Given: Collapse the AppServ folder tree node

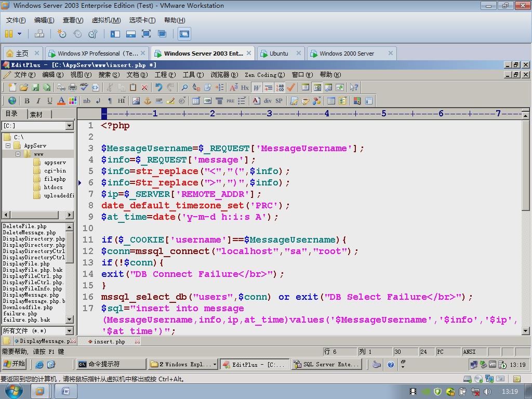Looking at the screenshot, I should pyautogui.click(x=8, y=145).
